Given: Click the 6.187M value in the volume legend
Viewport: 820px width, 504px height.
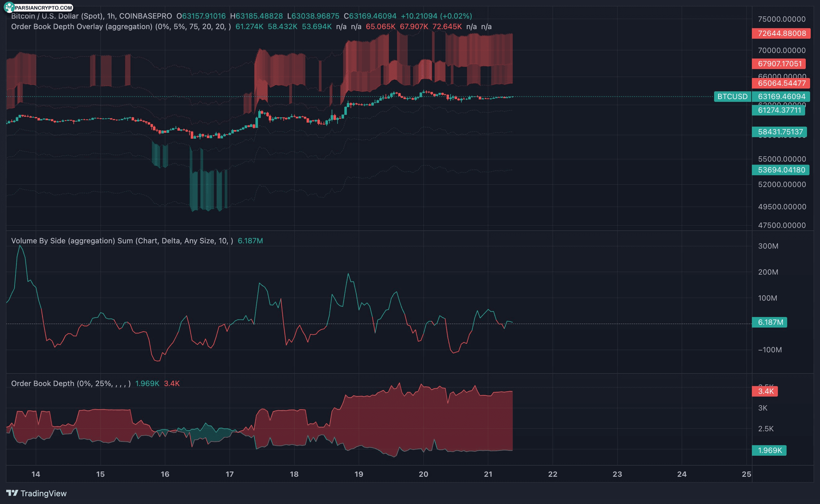Looking at the screenshot, I should (250, 241).
